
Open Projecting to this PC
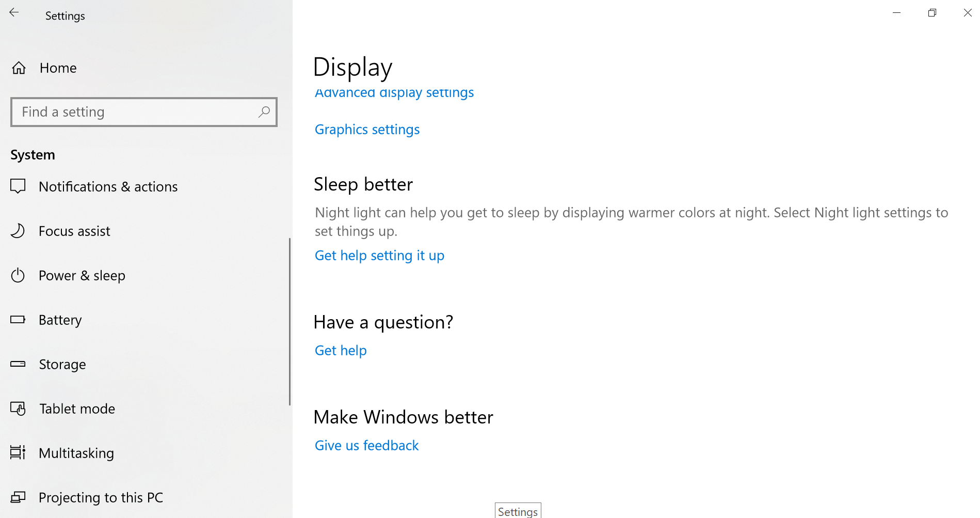pyautogui.click(x=101, y=498)
